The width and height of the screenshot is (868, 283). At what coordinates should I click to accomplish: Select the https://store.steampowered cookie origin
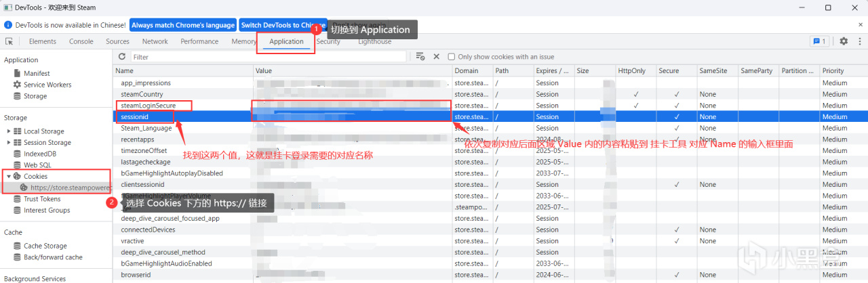65,187
